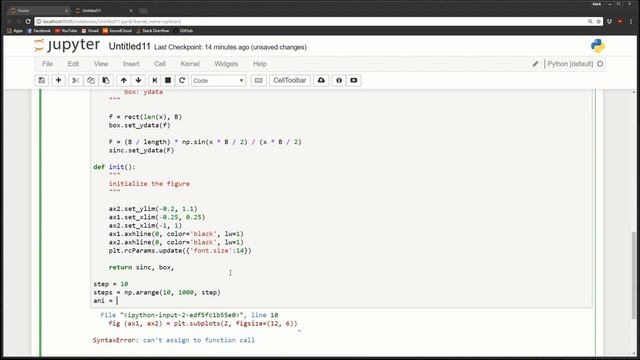Image resolution: width=640 pixels, height=360 pixels.
Task: Click the SyntaxError message text
Action: [x=173, y=340]
